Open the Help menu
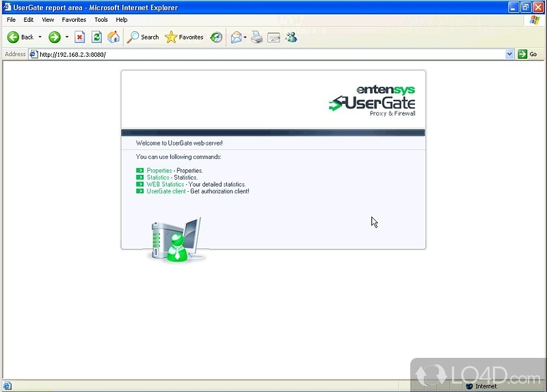 click(122, 20)
